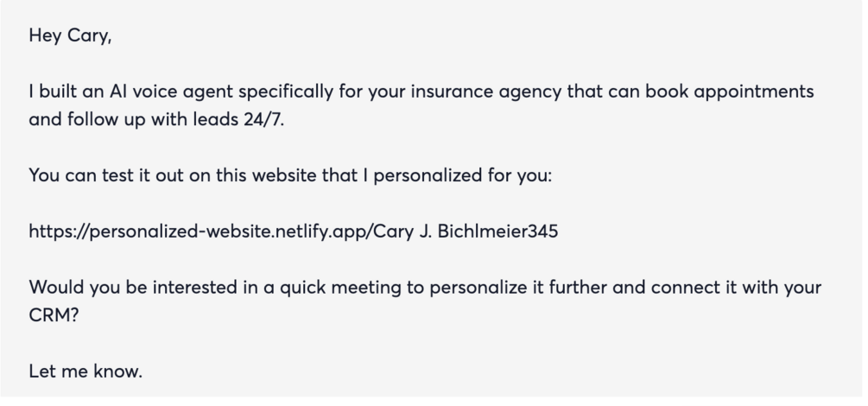
Task: Click 'Bichlmeier345' at the URL end
Action: tap(497, 231)
